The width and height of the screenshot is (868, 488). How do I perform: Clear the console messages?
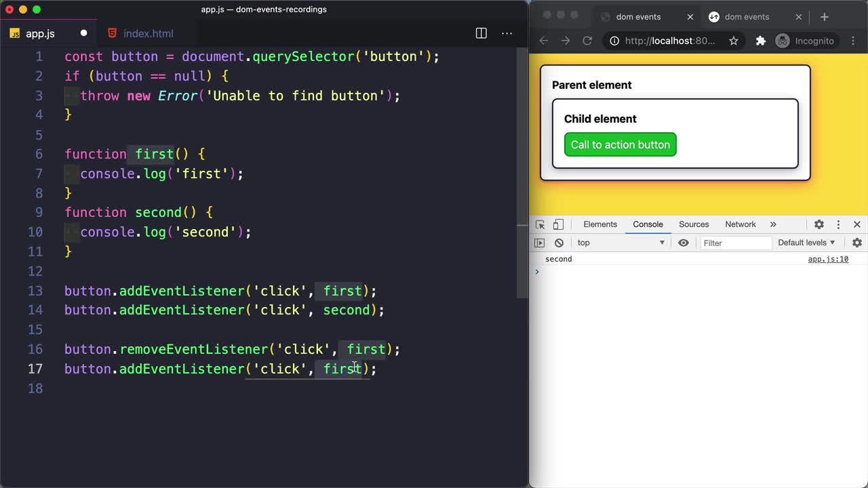558,243
